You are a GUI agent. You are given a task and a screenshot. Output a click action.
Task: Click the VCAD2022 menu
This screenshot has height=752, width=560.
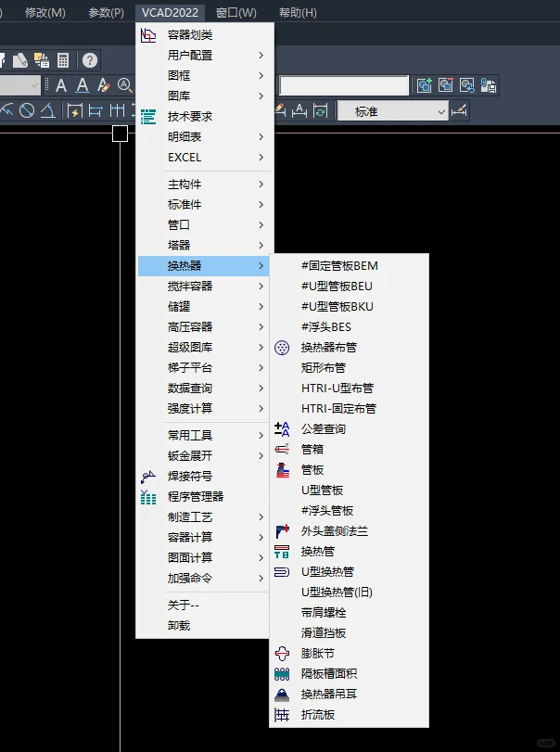pyautogui.click(x=171, y=12)
